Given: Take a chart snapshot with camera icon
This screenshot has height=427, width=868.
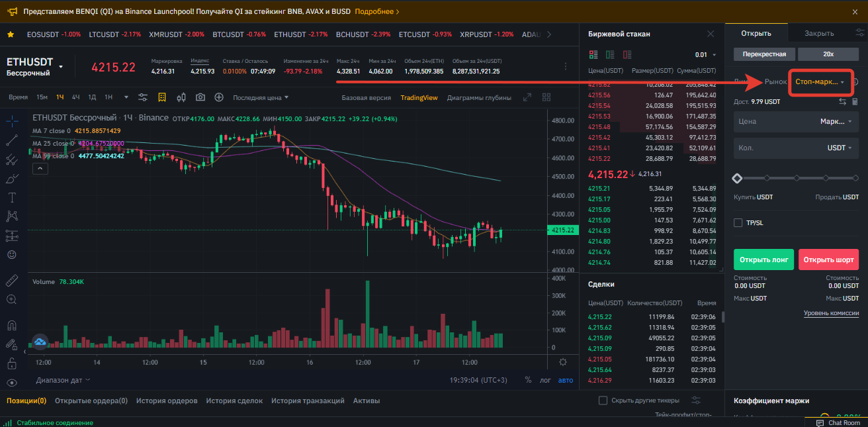Looking at the screenshot, I should point(200,97).
